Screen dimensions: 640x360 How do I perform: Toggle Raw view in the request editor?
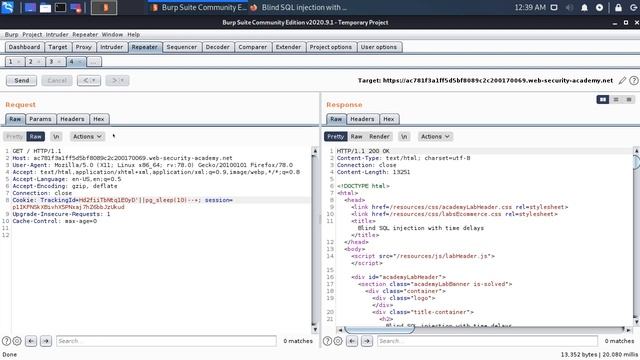[36, 136]
